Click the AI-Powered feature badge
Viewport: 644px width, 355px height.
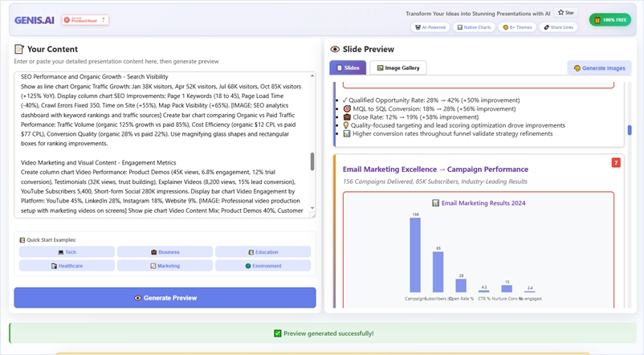(431, 27)
